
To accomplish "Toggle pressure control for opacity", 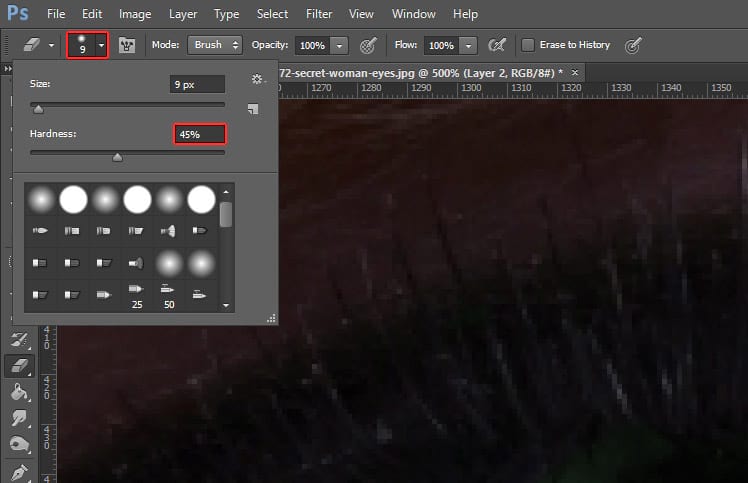I will 368,45.
